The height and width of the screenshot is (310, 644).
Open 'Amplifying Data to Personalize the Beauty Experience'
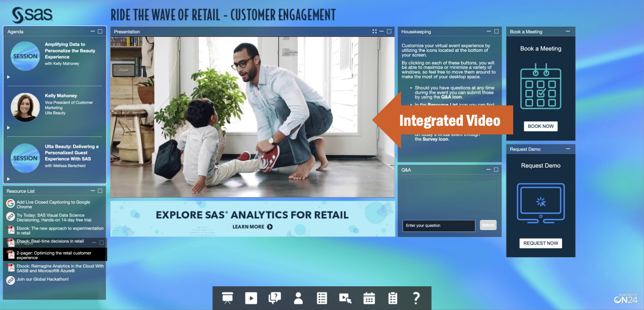tap(70, 51)
